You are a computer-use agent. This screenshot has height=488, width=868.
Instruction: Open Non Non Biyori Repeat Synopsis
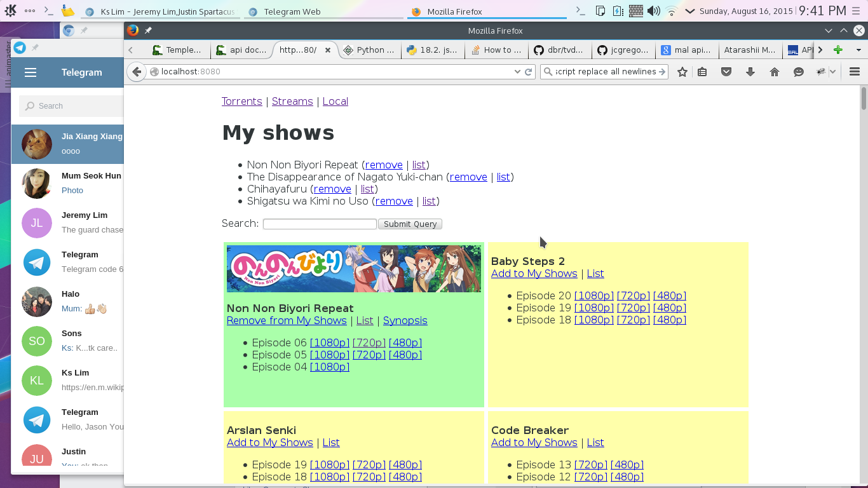click(405, 320)
